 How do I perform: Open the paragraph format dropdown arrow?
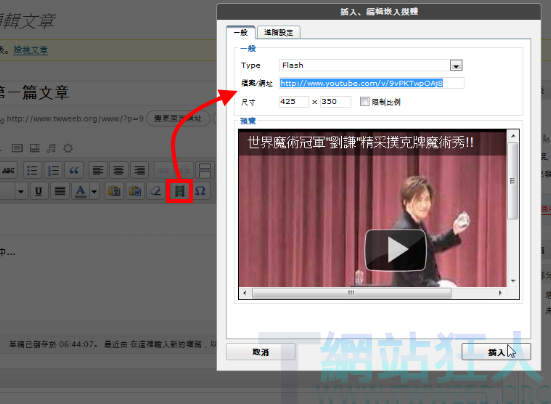pos(21,191)
